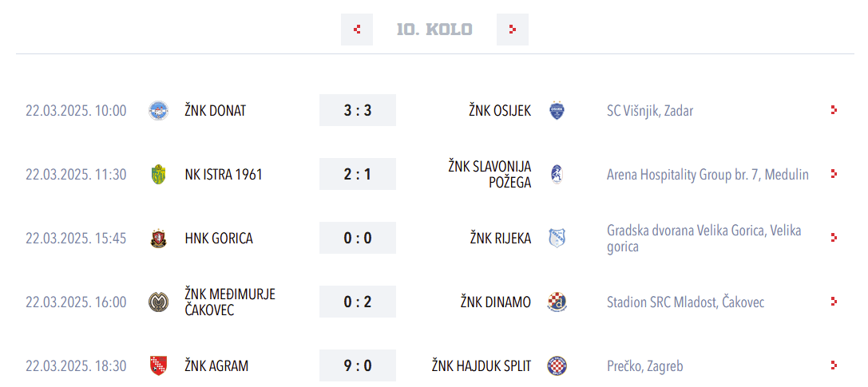The image size is (868, 387).
Task: Click the ŽNK Agram club crest
Action: coord(158,365)
